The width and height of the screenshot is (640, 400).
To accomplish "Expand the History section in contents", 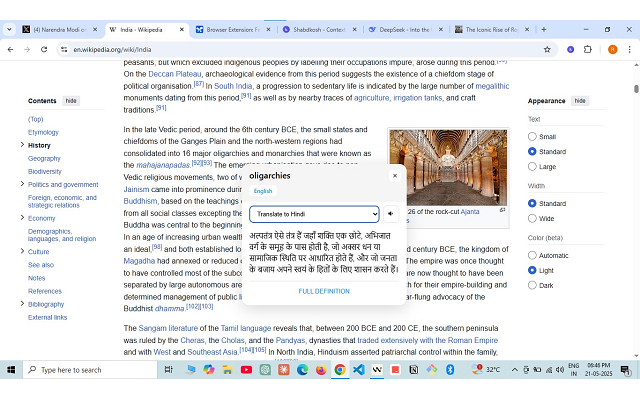I will click(22, 145).
